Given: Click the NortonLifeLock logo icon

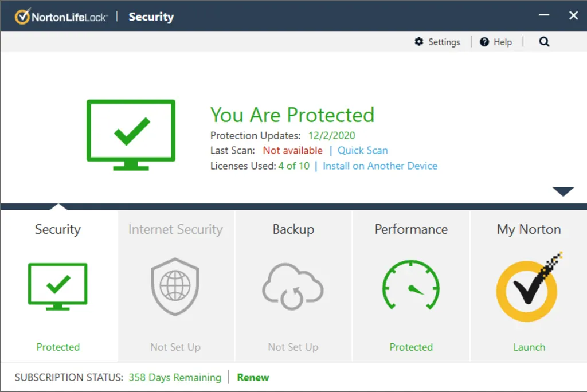Looking at the screenshot, I should 22,15.
